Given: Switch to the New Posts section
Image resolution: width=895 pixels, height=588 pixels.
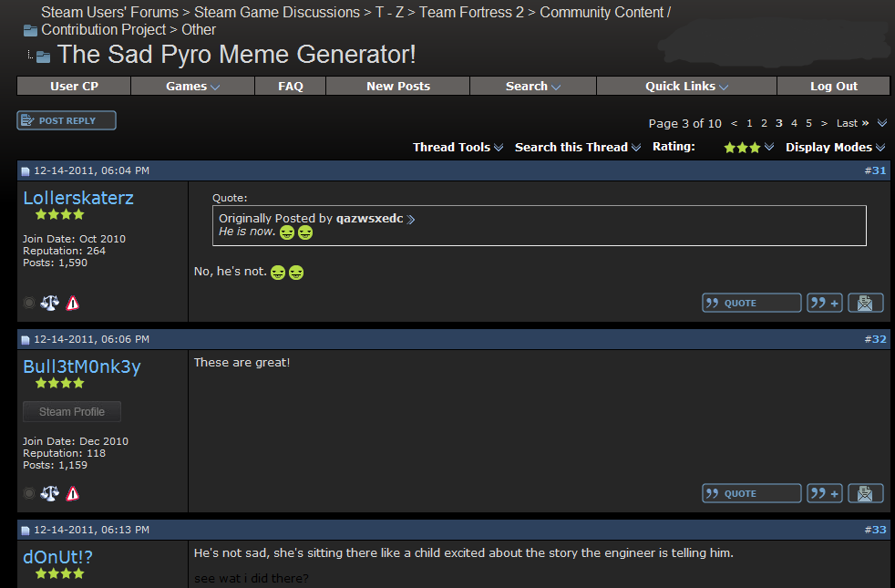Looking at the screenshot, I should [397, 86].
